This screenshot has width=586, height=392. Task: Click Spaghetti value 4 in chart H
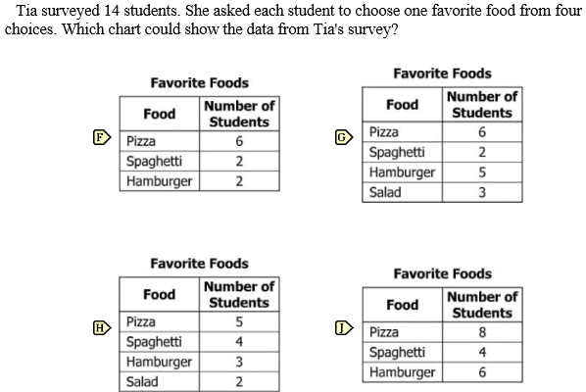(x=239, y=342)
